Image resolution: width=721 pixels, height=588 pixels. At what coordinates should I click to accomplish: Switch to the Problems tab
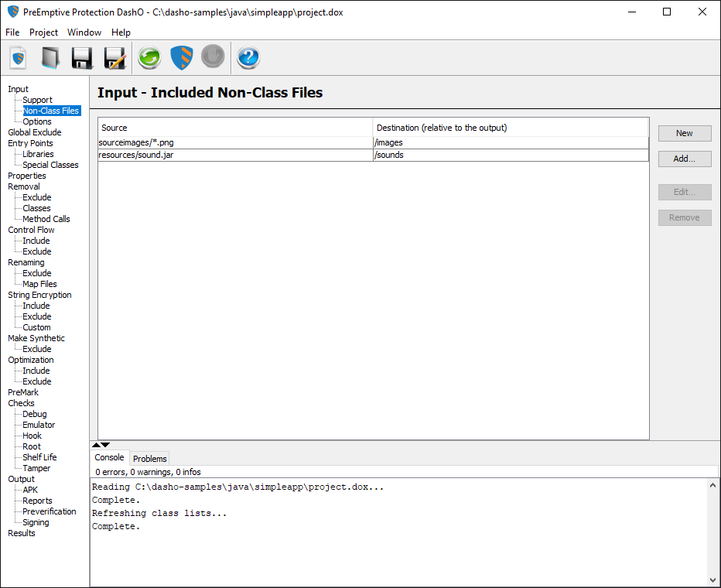150,458
